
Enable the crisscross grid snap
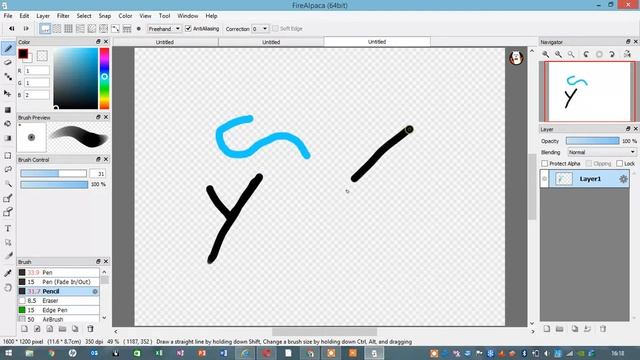tap(69, 29)
